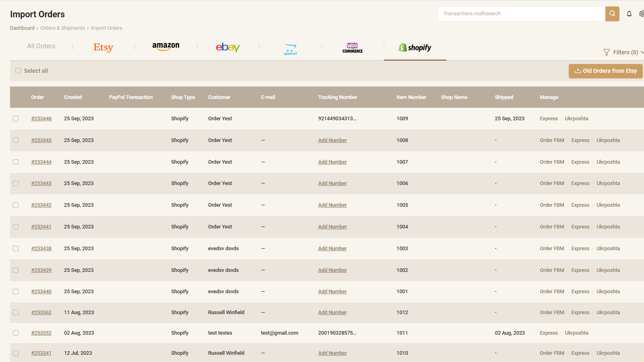Click the orange search magnifier icon
Screen dimensions: 644x362
(612, 14)
